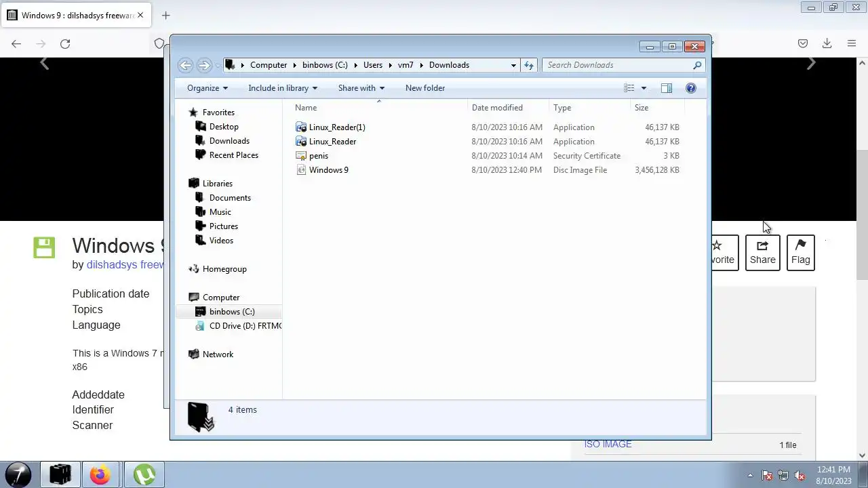This screenshot has width=868, height=488.
Task: Open the recent pages dropdown beside forward
Action: [217, 66]
